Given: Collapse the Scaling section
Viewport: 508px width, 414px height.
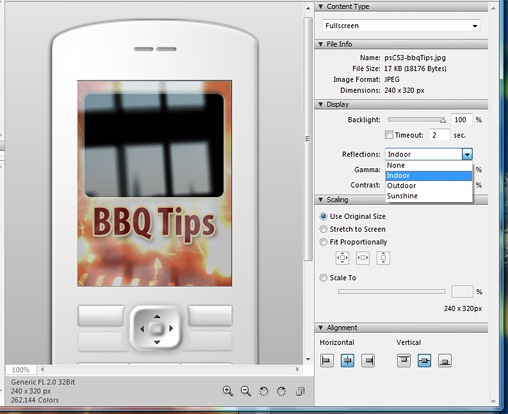Looking at the screenshot, I should (x=321, y=200).
